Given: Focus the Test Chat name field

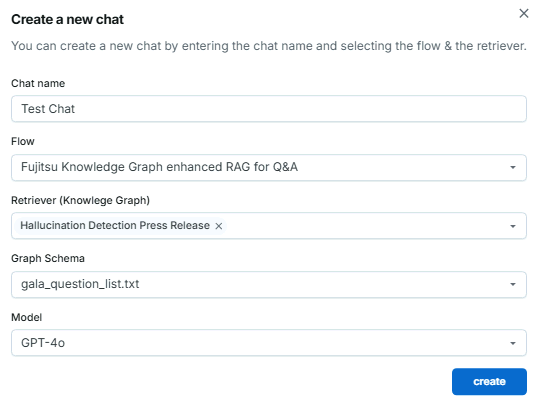Looking at the screenshot, I should point(269,109).
